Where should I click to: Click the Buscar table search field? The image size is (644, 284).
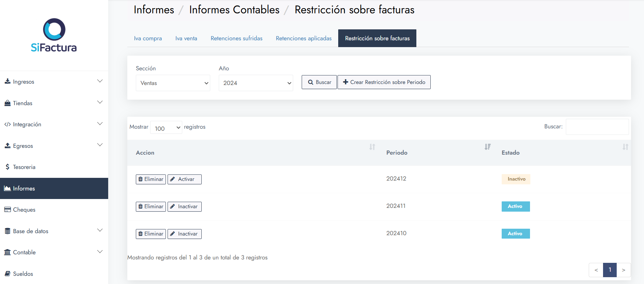[597, 127]
